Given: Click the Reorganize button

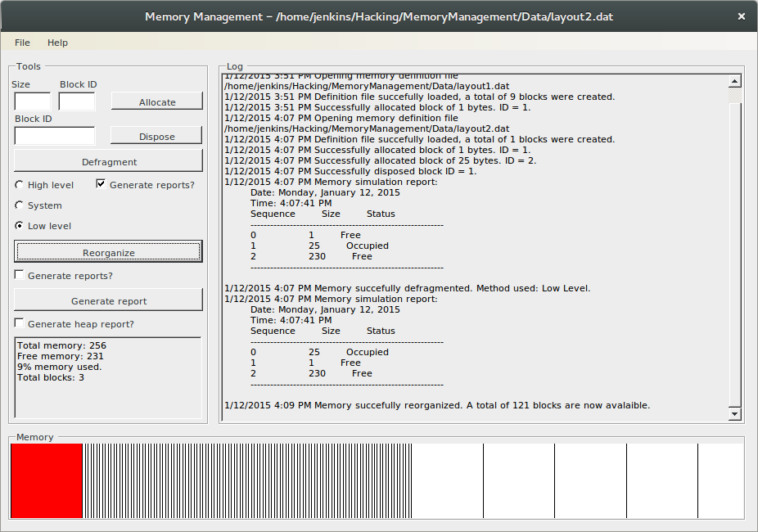Looking at the screenshot, I should 108,252.
